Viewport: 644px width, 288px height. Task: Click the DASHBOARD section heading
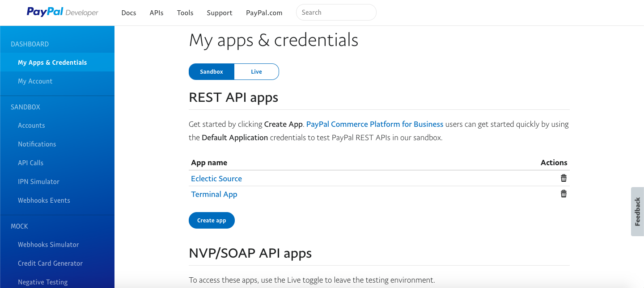[x=30, y=44]
